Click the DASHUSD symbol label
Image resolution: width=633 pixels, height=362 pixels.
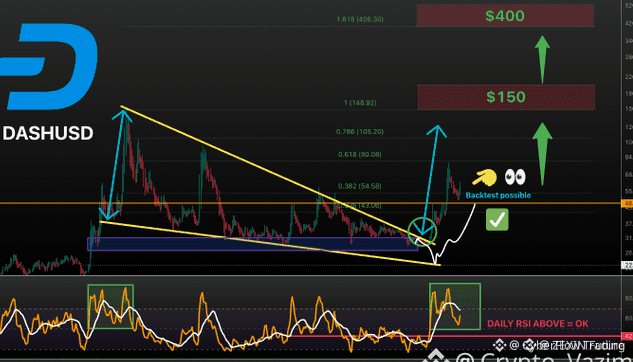pos(48,134)
